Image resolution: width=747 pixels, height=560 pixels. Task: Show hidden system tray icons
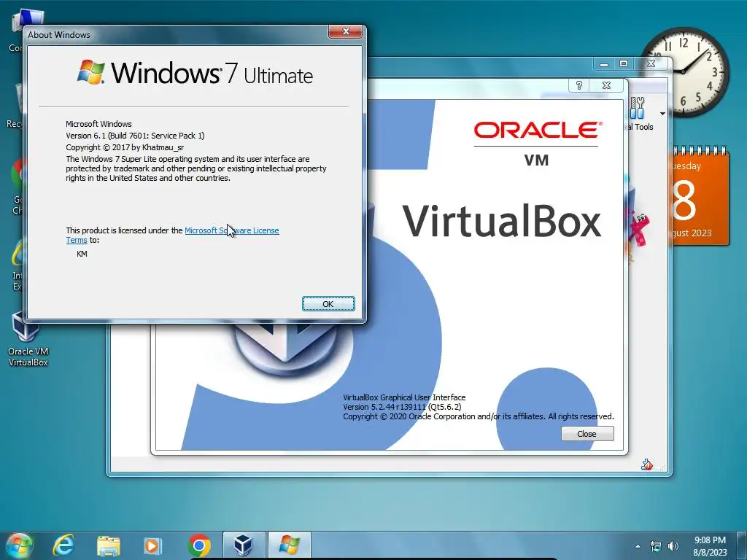point(638,547)
